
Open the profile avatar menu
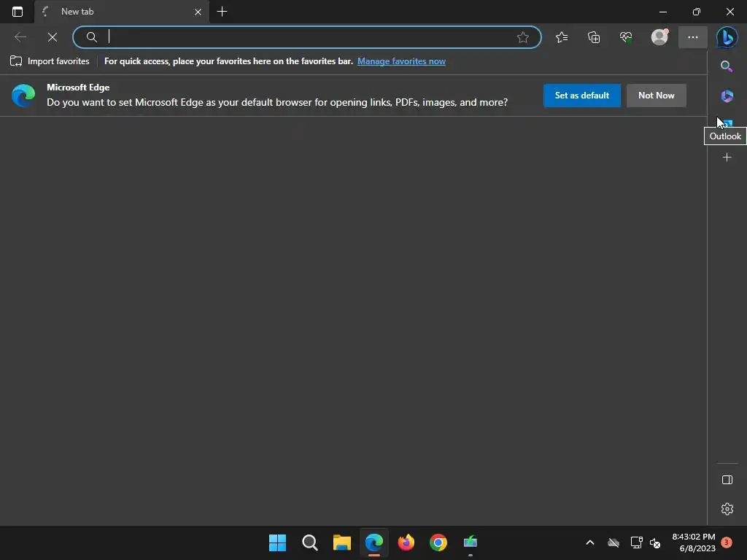point(659,37)
